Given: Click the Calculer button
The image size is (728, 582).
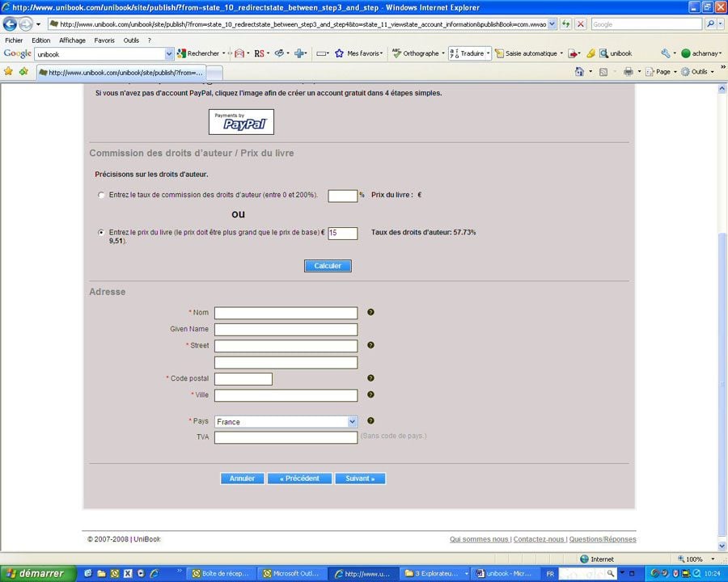Looking at the screenshot, I should pyautogui.click(x=328, y=266).
